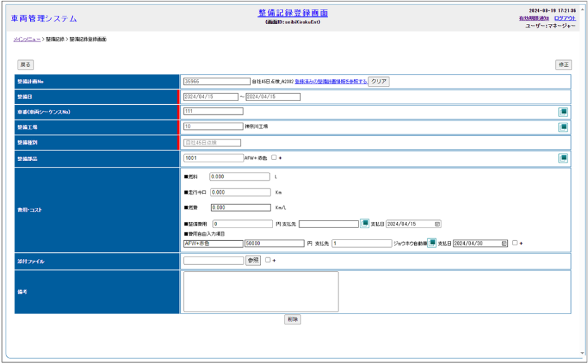Click 参照 to browse an attachment file

253,260
